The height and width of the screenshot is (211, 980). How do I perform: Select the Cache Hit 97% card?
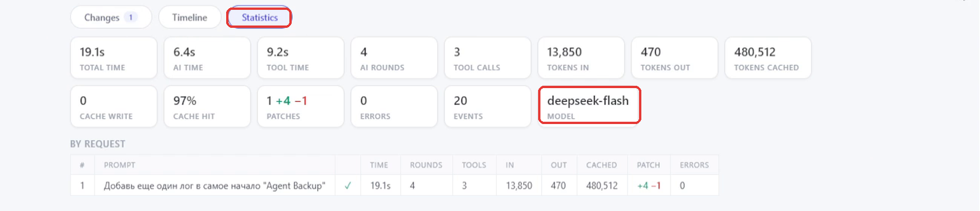click(x=207, y=107)
